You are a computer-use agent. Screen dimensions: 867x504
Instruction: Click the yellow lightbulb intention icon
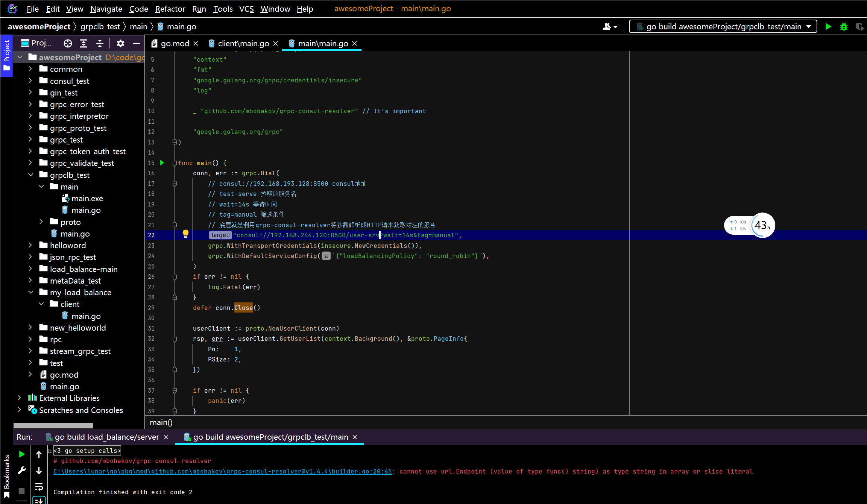tap(185, 234)
